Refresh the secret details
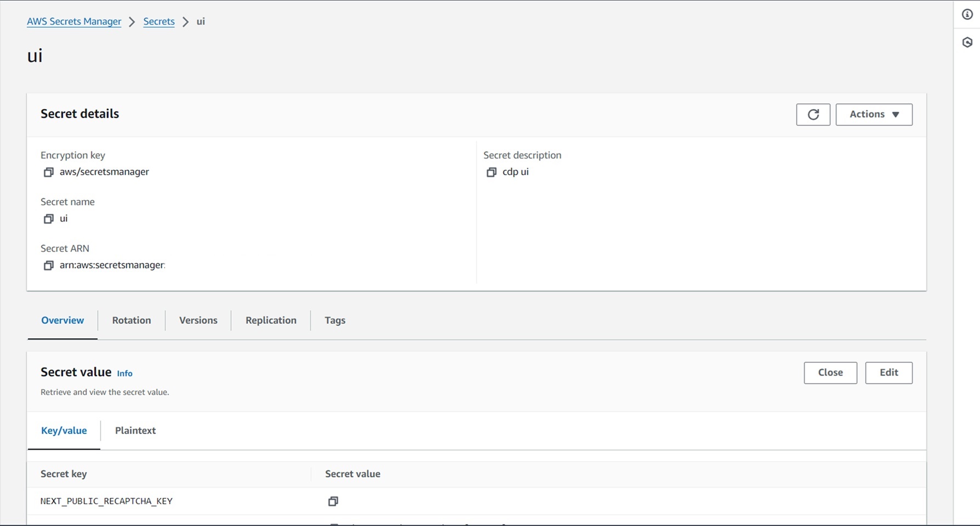980x526 pixels. coord(813,115)
